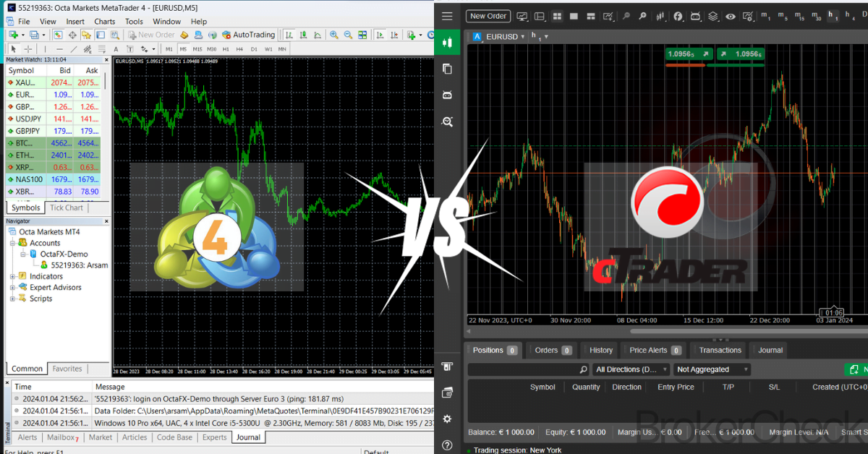
Task: Open the Experts tab in MetaTrader terminal
Action: coord(214,437)
